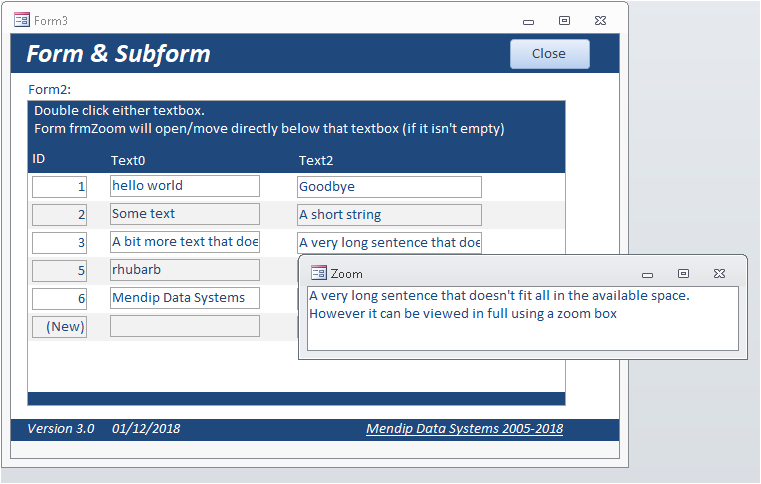Click the empty Text0 field in New row
The image size is (761, 484).
tap(185, 326)
